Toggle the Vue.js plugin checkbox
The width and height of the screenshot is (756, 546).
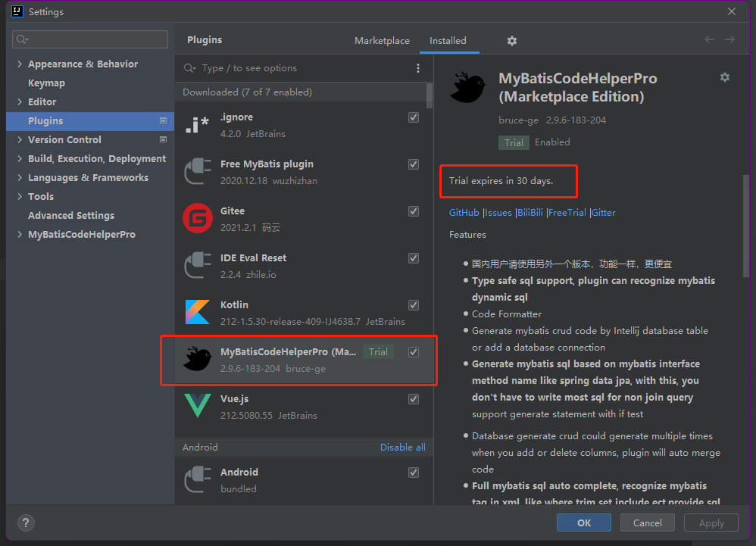coord(414,399)
